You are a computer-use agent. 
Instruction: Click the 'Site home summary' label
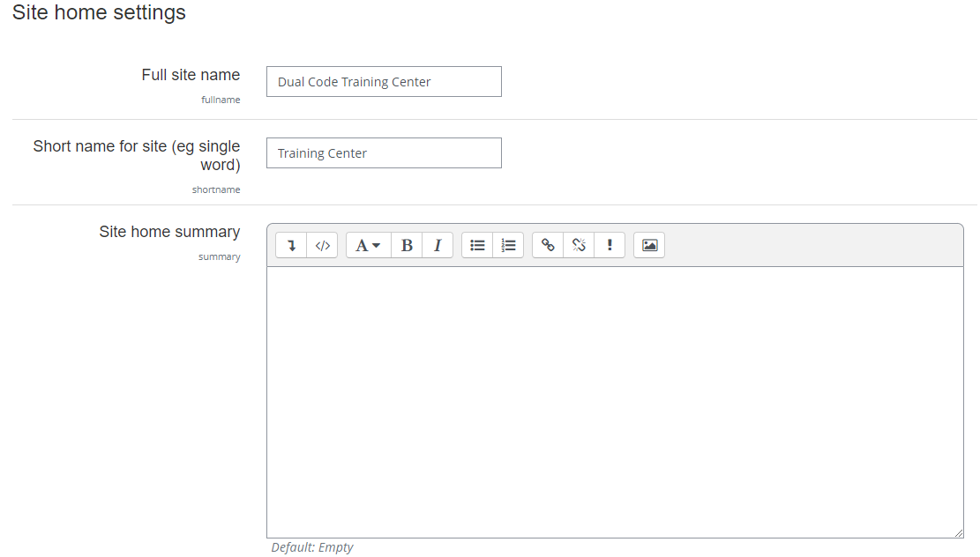point(169,232)
